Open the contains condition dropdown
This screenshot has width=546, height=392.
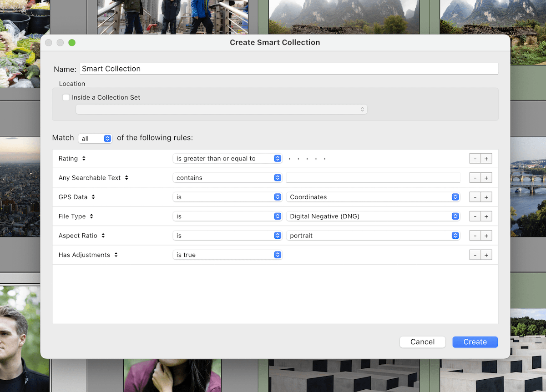(227, 177)
